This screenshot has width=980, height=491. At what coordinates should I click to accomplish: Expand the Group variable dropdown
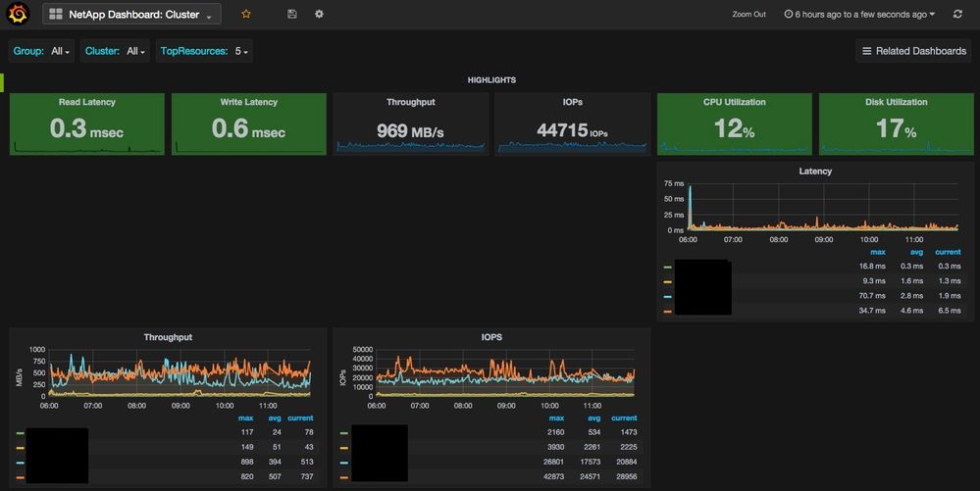60,51
